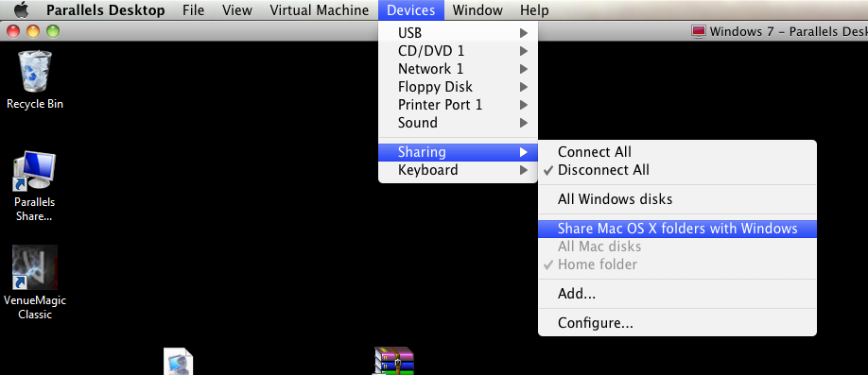868x375 pixels.
Task: Click the Recycle Bin label text
Action: click(35, 104)
